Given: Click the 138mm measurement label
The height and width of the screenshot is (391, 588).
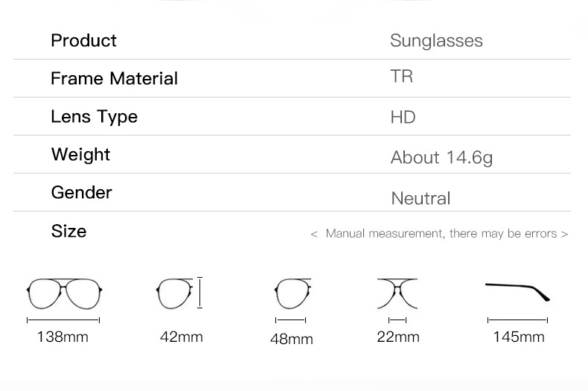Looking at the screenshot, I should (63, 337).
